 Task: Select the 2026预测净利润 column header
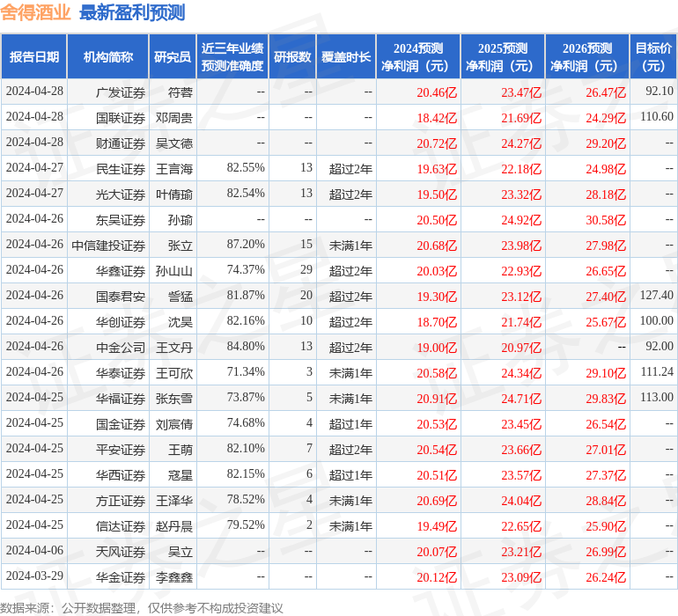[587, 56]
